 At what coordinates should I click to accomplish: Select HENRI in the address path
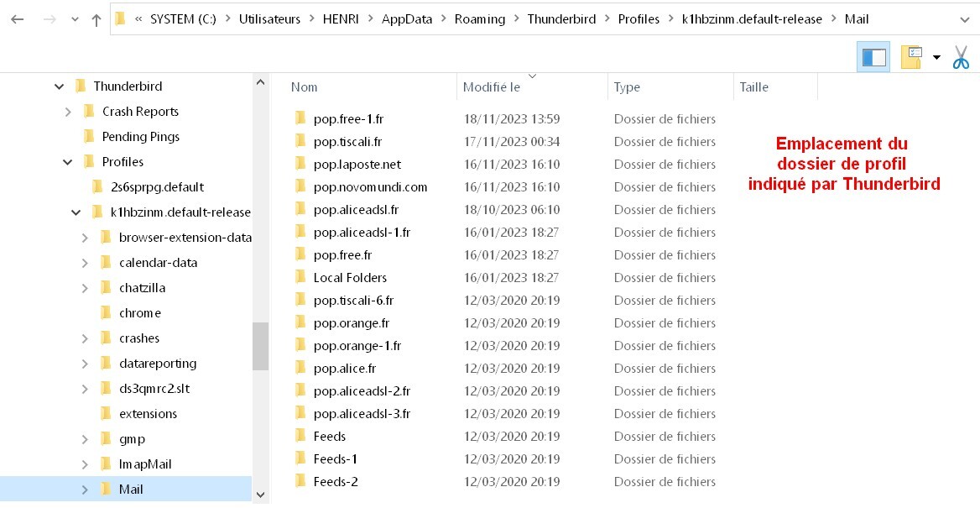point(341,19)
